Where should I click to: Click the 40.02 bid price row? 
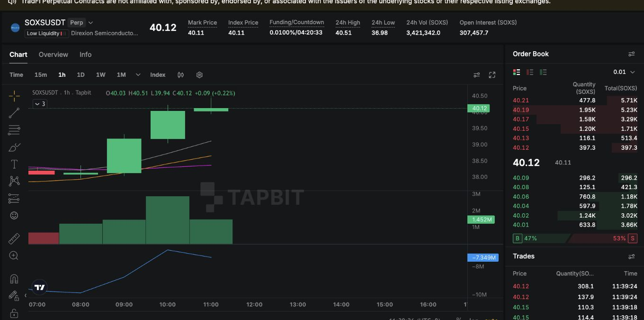click(x=575, y=216)
